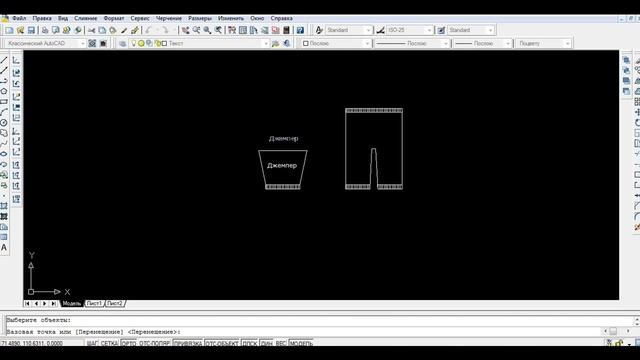Toggle ПРИВЯЗКА object snap
The height and width of the screenshot is (360, 640).
[188, 343]
